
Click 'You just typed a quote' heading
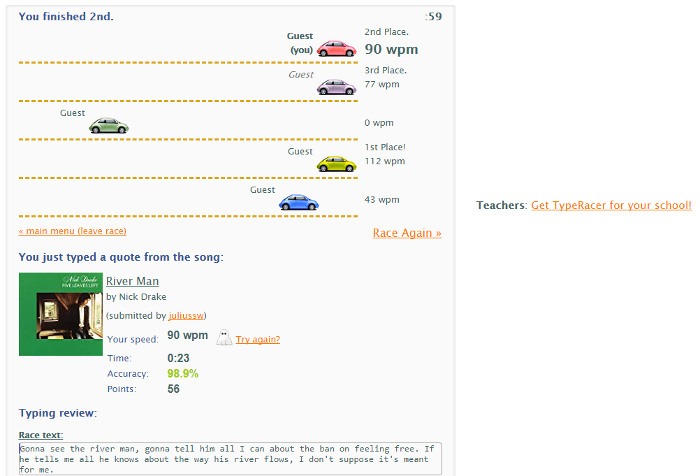(121, 257)
